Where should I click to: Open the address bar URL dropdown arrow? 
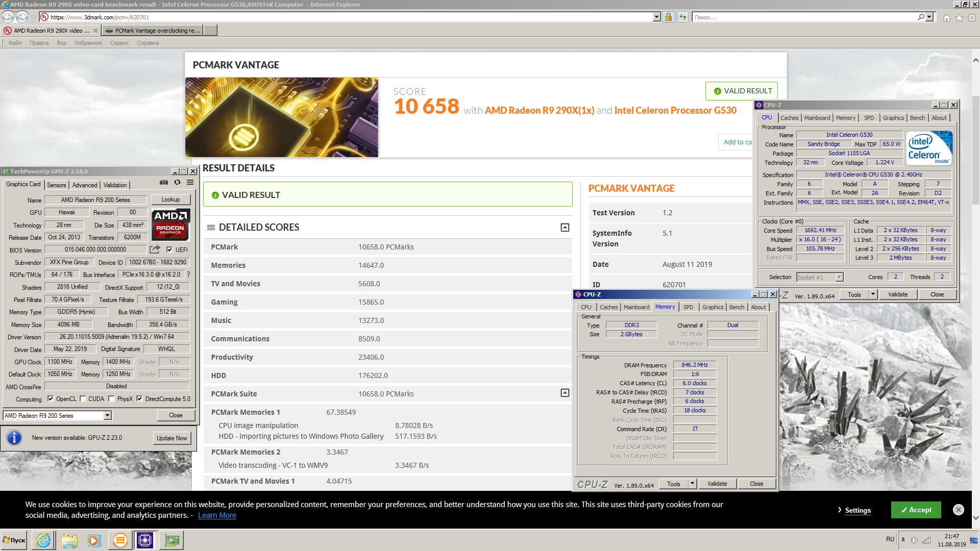click(x=656, y=17)
